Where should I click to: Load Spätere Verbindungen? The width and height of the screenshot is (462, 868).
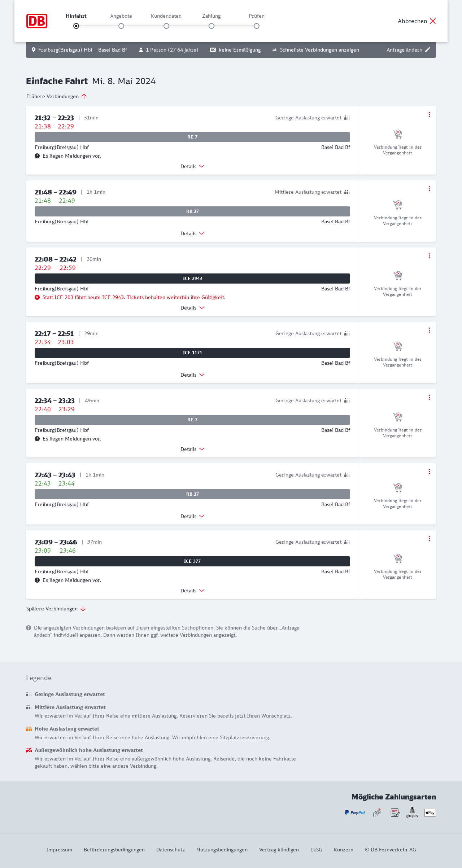click(x=56, y=609)
